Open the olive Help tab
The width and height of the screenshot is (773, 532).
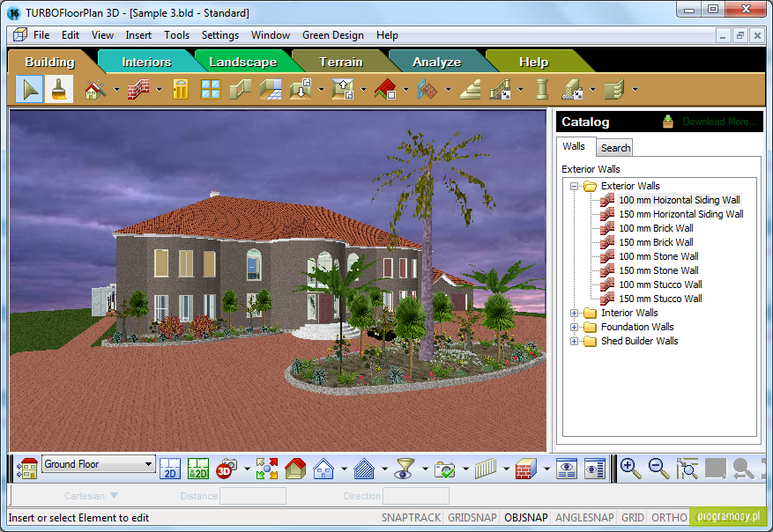pos(533,62)
